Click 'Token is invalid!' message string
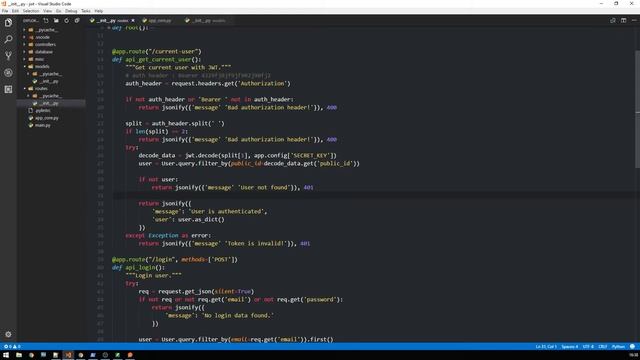Viewport: 640px width, 360px height. point(256,243)
